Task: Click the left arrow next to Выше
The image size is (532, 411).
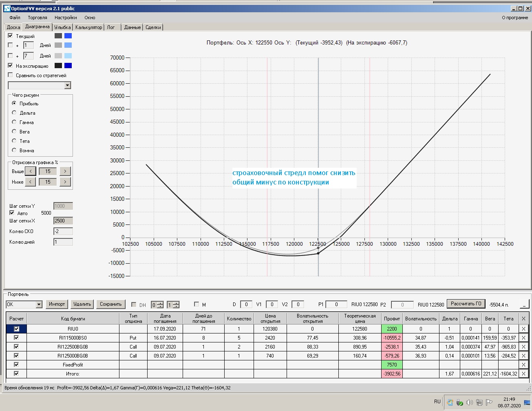Action: [30, 171]
